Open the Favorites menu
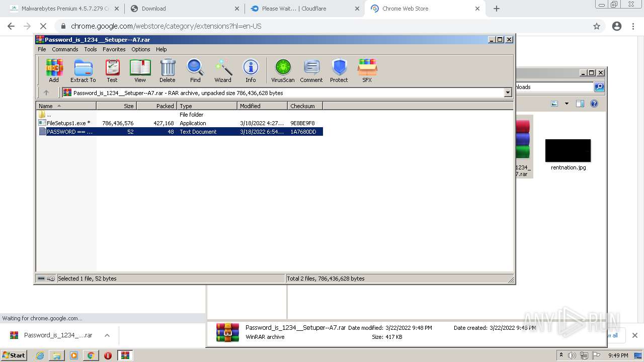 coord(114,49)
